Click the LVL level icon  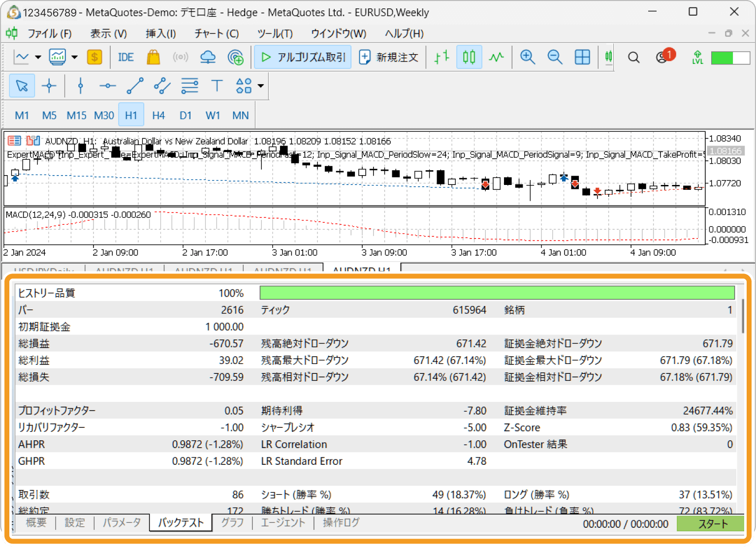tap(697, 58)
